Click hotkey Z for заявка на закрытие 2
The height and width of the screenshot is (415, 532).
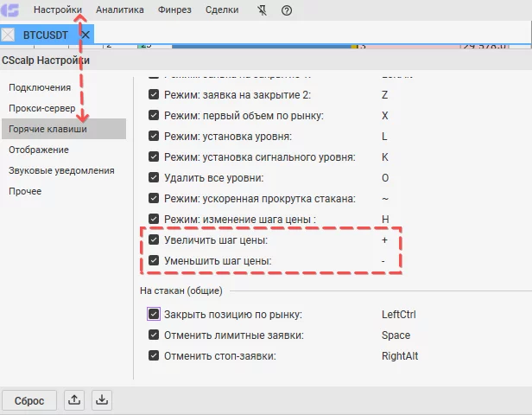tap(385, 95)
